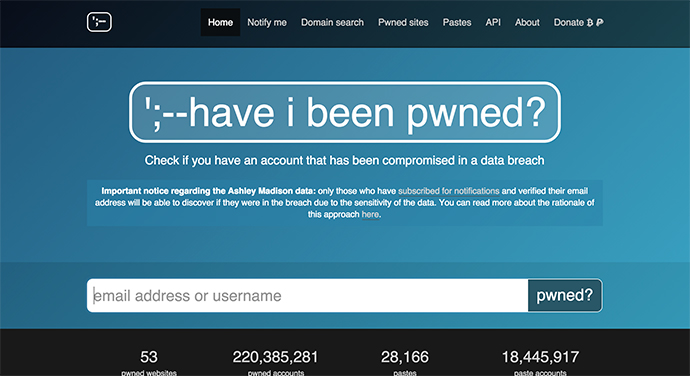View the Pwned sites list
This screenshot has height=376, width=690.
403,22
